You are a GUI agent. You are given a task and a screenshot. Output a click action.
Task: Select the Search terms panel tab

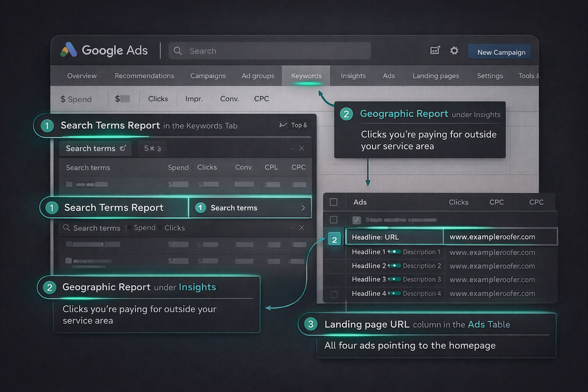pyautogui.click(x=95, y=149)
